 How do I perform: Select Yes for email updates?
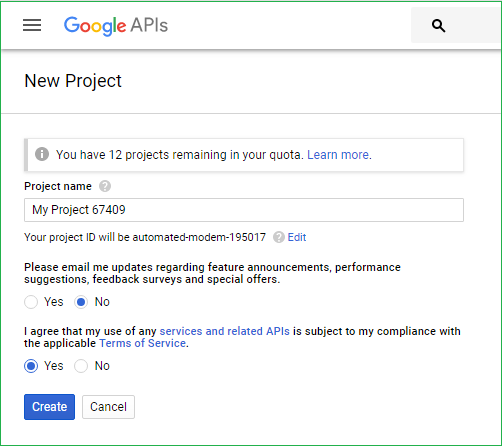tap(31, 302)
